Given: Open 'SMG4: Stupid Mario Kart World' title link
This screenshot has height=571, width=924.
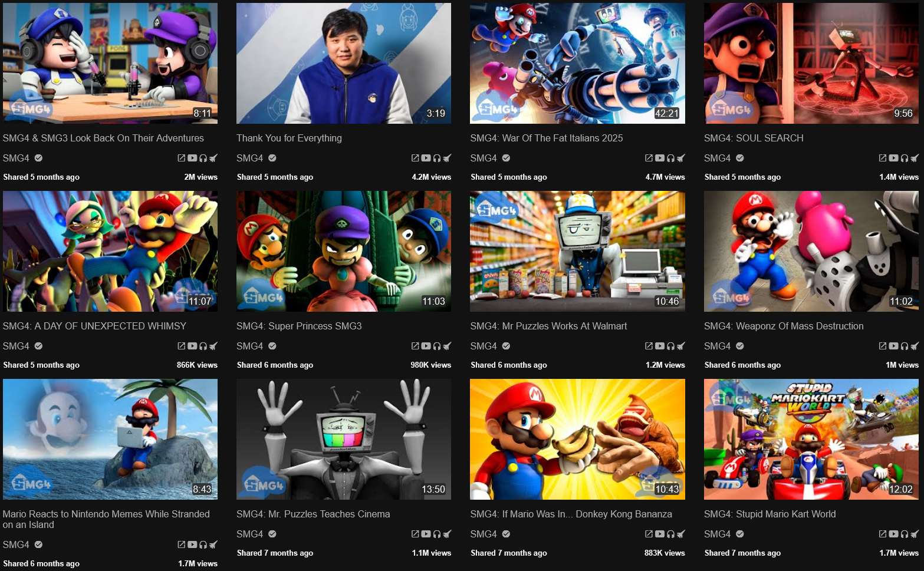Looking at the screenshot, I should coord(770,514).
